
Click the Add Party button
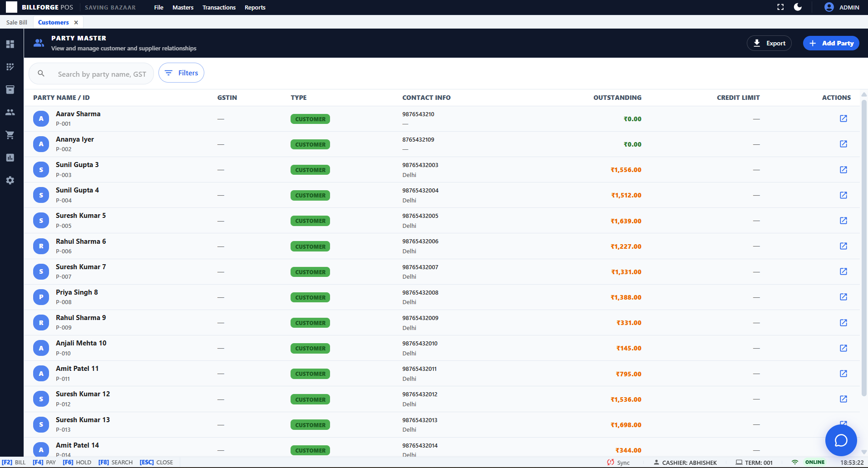(x=831, y=43)
